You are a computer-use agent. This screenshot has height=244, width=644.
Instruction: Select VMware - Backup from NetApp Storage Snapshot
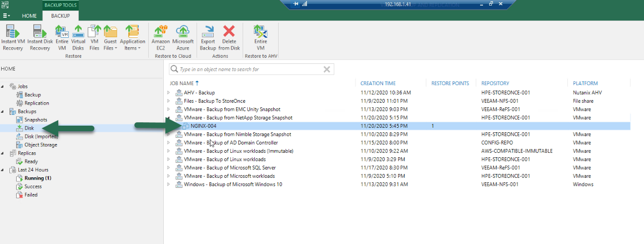pos(238,118)
